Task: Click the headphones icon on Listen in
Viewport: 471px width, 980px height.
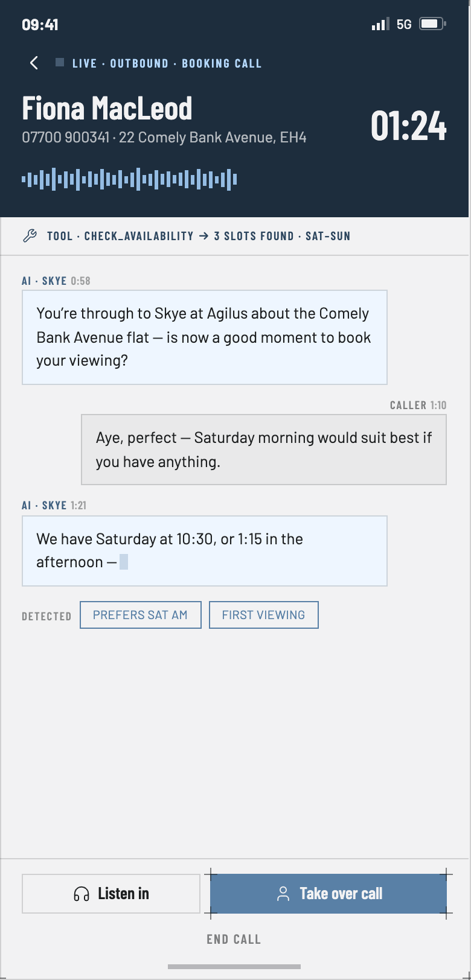Action: (x=82, y=894)
